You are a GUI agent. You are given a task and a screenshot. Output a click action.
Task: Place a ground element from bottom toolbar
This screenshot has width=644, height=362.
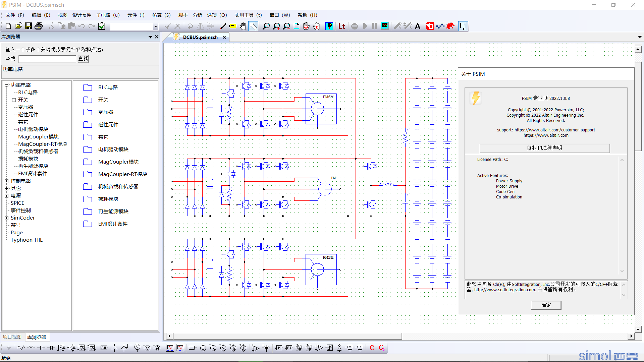[x=9, y=348]
